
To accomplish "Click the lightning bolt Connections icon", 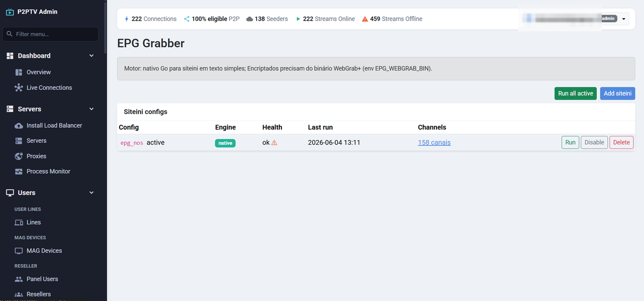I will tap(127, 19).
